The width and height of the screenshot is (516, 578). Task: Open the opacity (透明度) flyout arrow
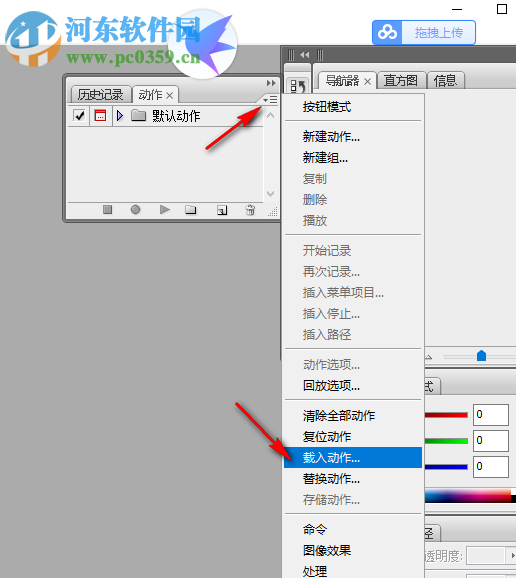click(512, 556)
